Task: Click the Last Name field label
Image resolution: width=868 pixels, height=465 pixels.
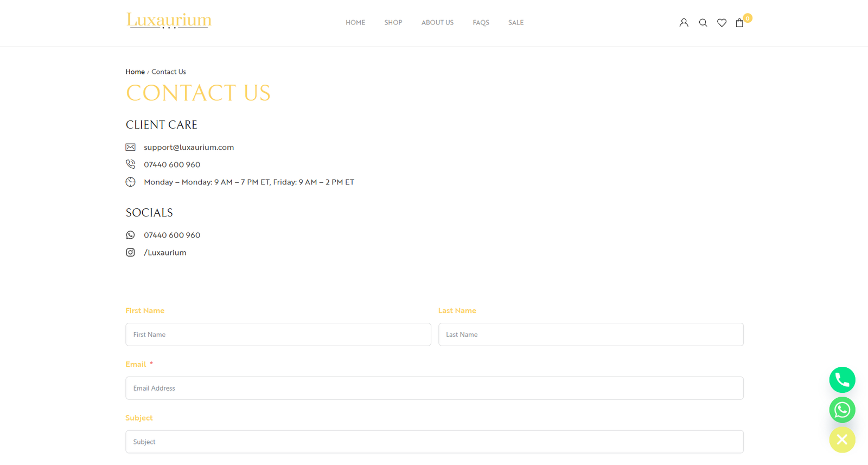Action: 457,310
